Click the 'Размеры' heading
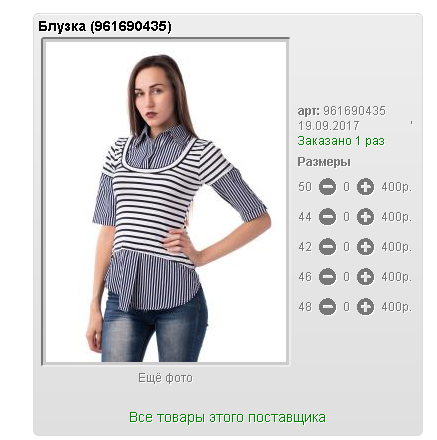 pyautogui.click(x=324, y=162)
